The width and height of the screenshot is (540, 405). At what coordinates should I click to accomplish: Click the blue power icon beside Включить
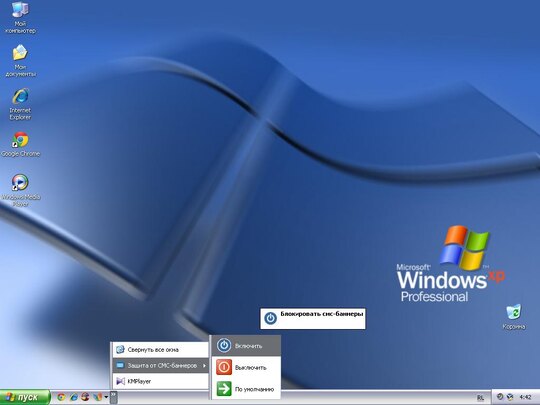coord(224,345)
